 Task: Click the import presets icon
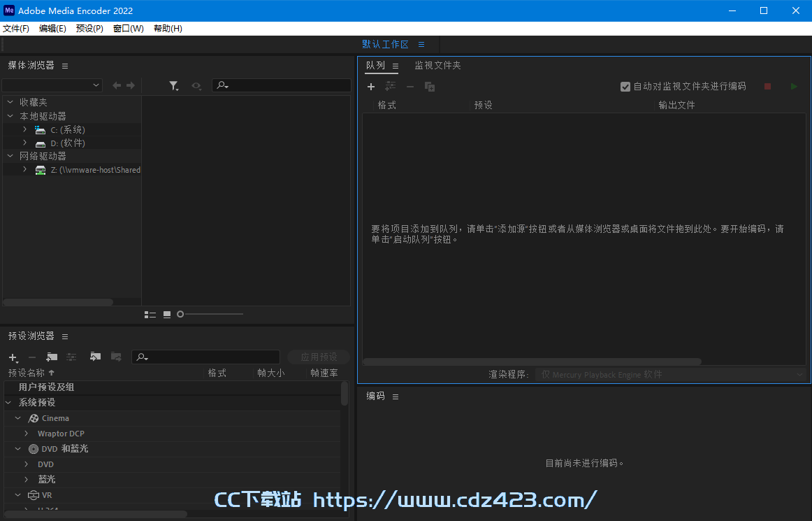pos(95,357)
